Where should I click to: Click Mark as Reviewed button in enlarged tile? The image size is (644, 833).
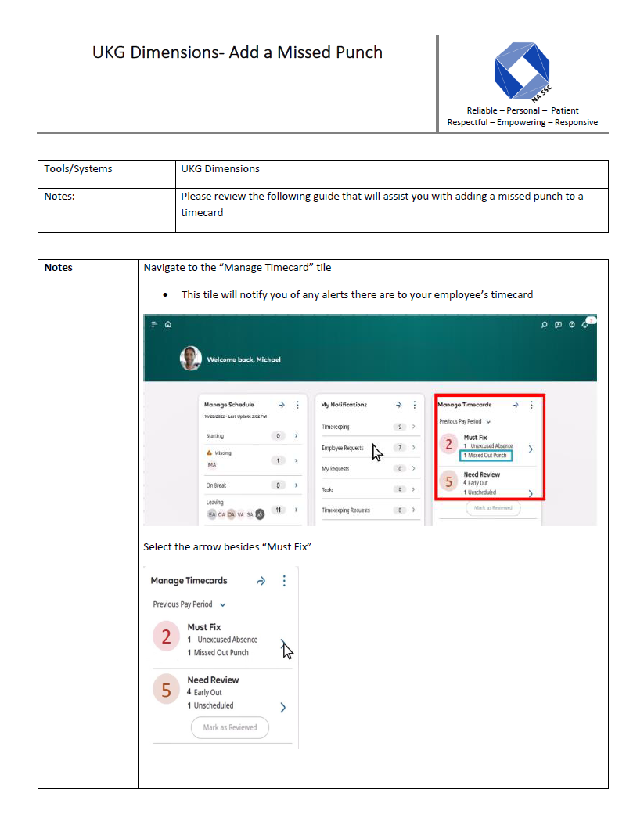tap(229, 727)
